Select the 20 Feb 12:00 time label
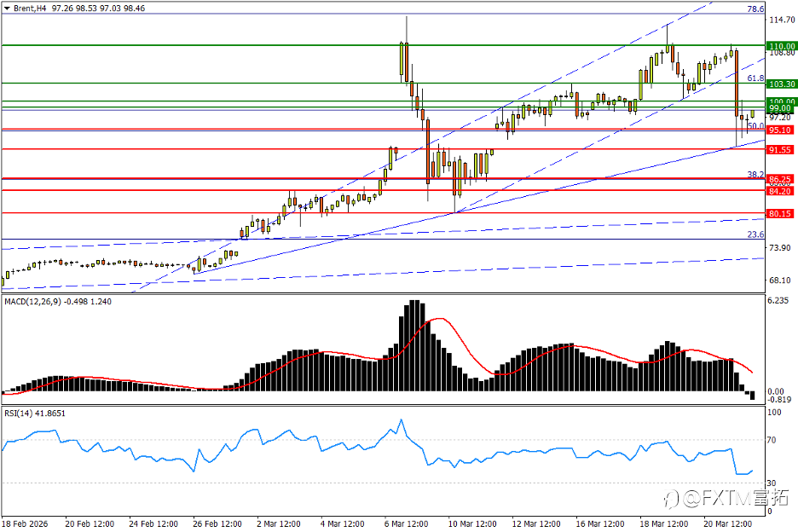 90,523
